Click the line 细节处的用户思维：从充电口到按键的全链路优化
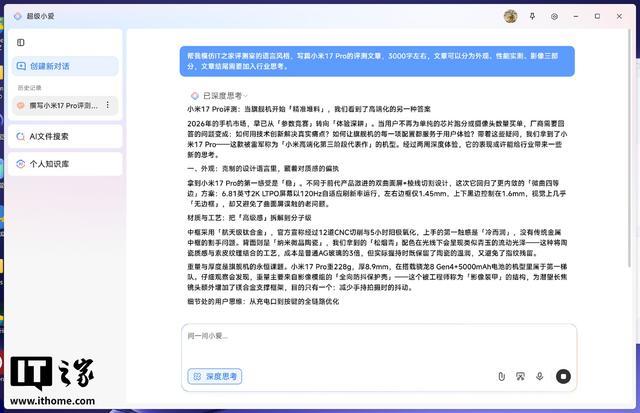The height and width of the screenshot is (413, 640). pos(263,302)
